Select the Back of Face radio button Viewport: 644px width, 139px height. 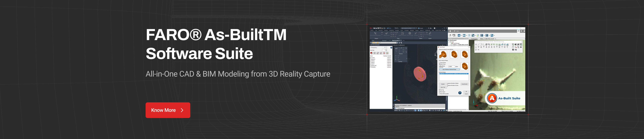pyautogui.click(x=439, y=64)
